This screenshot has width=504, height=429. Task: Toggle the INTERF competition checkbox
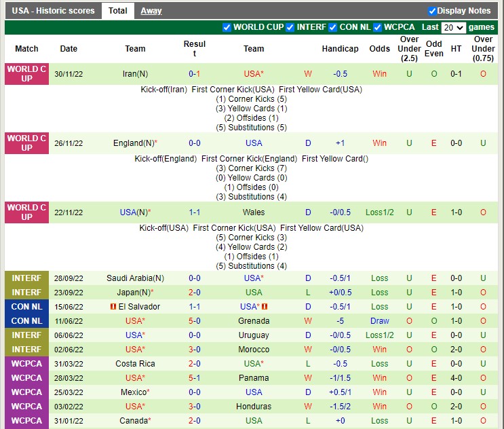click(x=290, y=27)
